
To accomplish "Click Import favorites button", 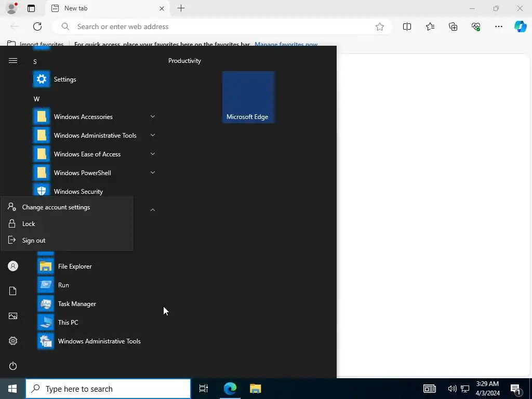I will coord(35,44).
